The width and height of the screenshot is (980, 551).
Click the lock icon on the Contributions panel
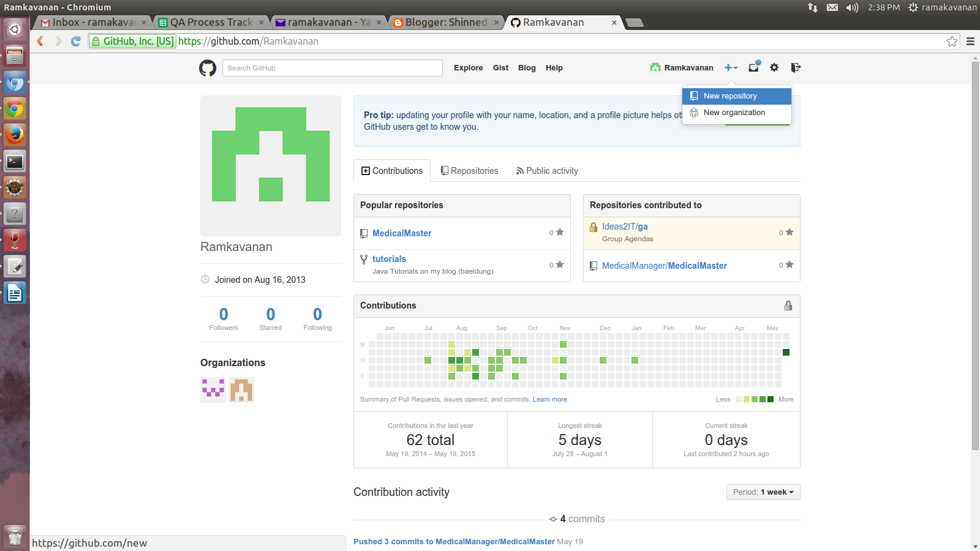[x=788, y=305]
